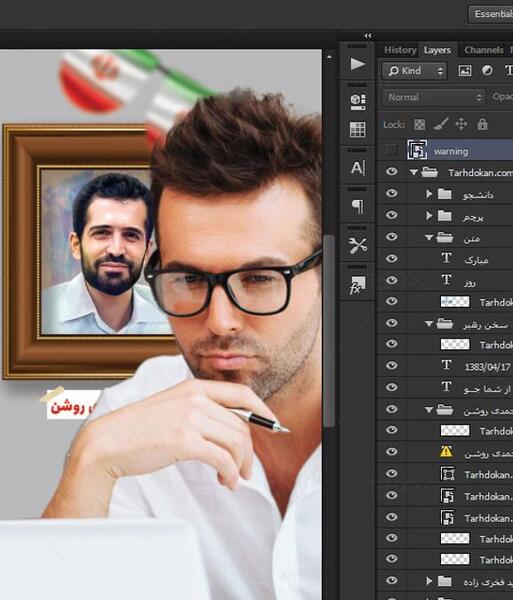Lock transparent pixels checkerboard icon
Screen dimensions: 513x600
point(420,124)
